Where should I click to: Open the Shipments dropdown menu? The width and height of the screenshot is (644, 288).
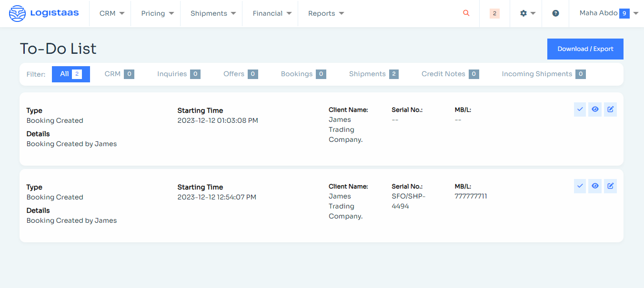211,13
